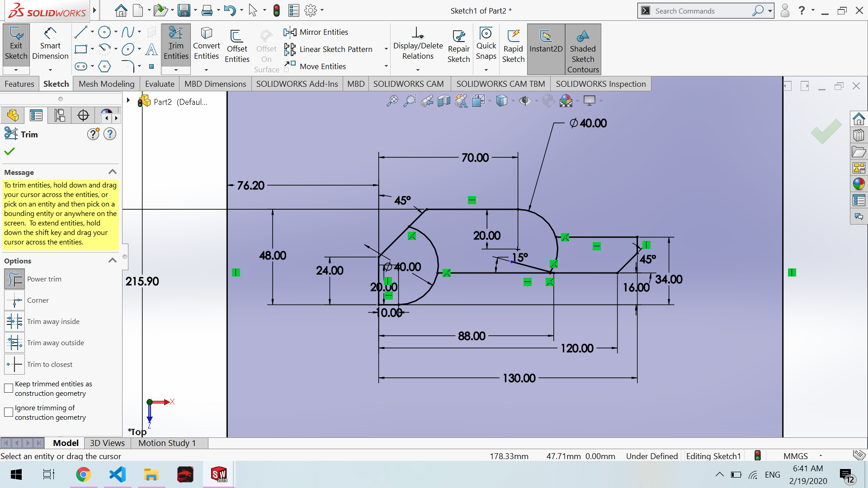Click the Exit Sketch button
Screen dimensions: 868x488
click(16, 45)
